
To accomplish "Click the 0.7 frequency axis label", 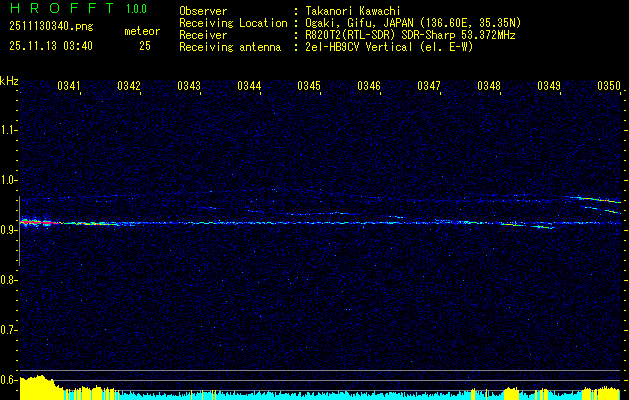I will 9,329.
